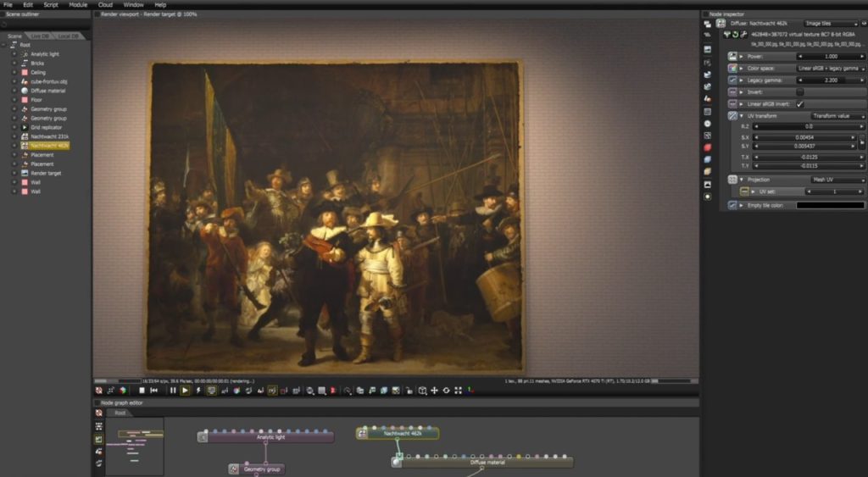The width and height of the screenshot is (868, 477).
Task: Click the Diffuse material sphere icon in outliner
Action: (25, 91)
